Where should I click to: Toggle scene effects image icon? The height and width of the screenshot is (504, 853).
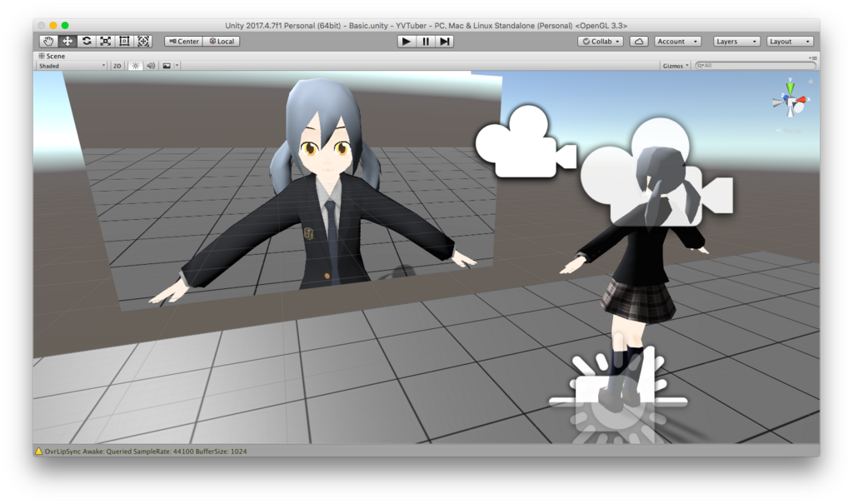pos(167,66)
